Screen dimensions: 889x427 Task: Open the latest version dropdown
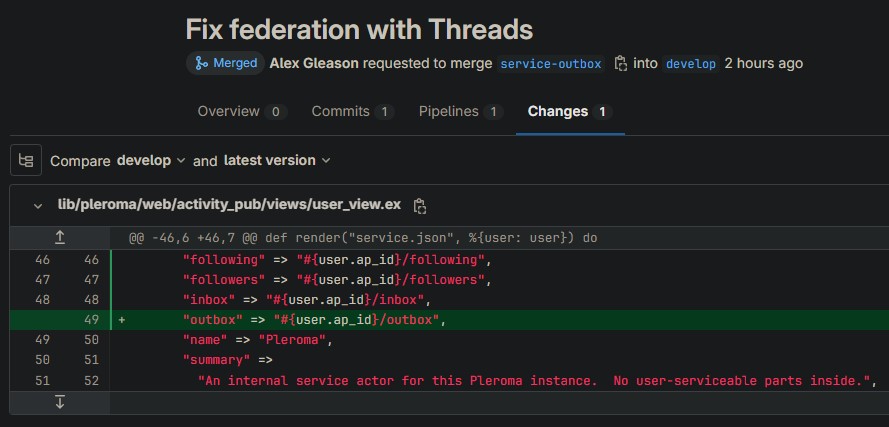[277, 160]
